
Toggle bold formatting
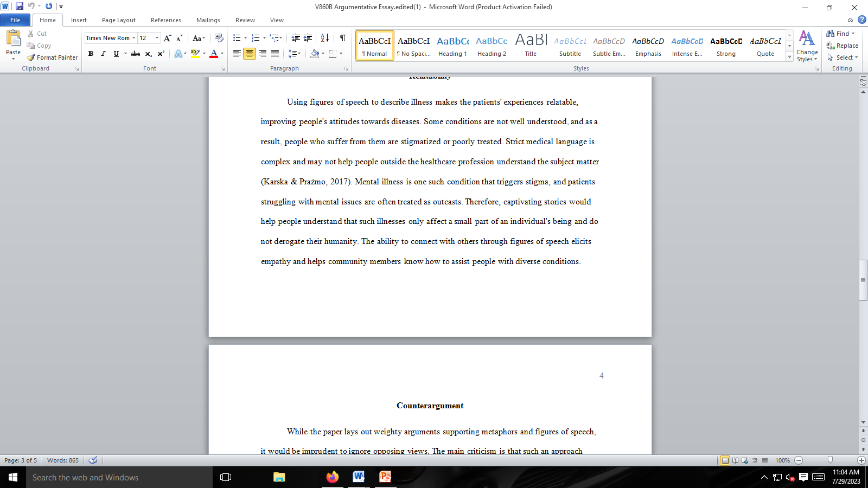[x=91, y=54]
